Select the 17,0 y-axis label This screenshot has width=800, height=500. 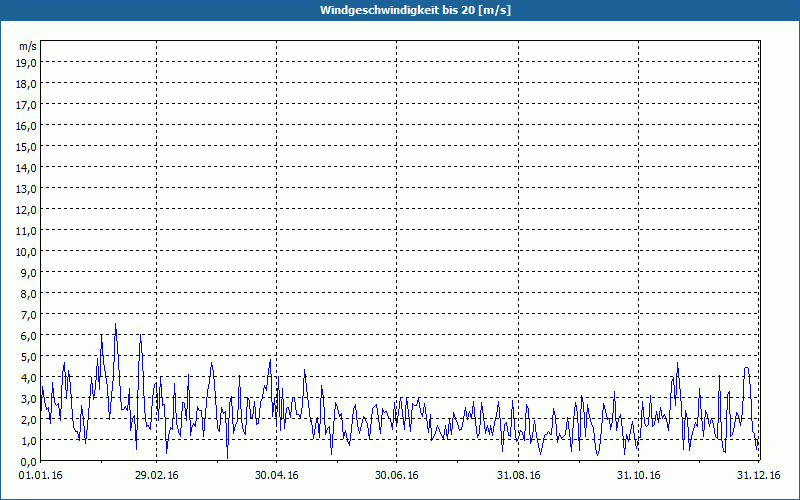tap(27, 105)
